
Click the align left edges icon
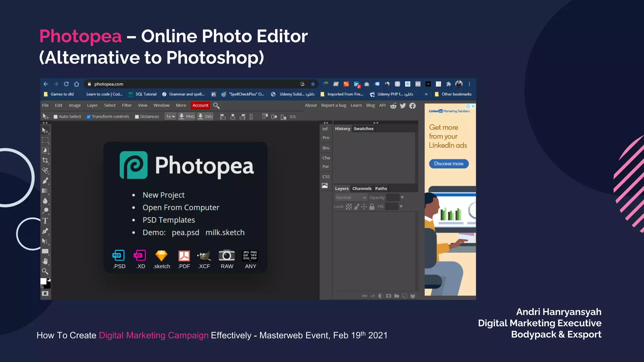coord(223,117)
